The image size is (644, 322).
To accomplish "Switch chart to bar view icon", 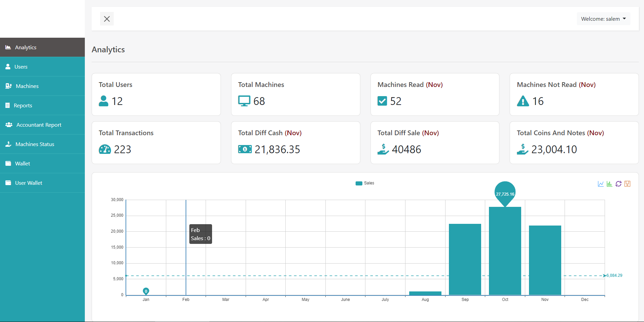I will click(x=609, y=184).
